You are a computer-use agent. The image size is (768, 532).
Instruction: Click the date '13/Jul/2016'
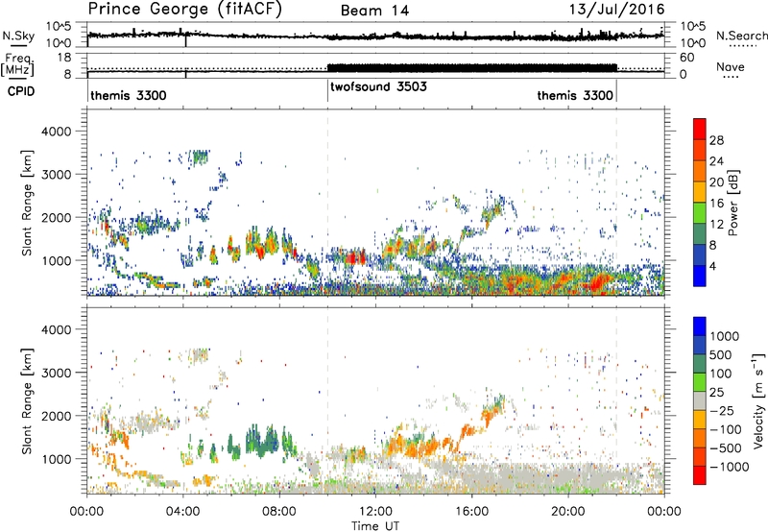(x=616, y=10)
